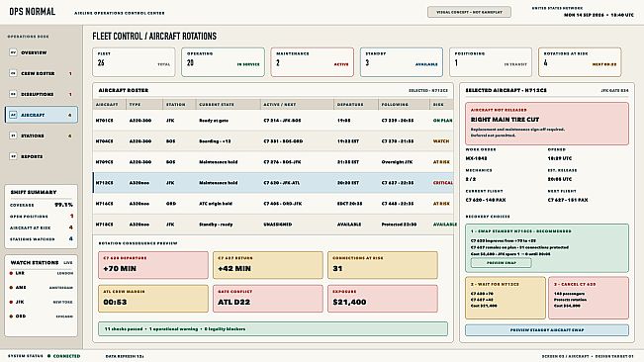The image size is (644, 362).
Task: Click the Crew Roster sidebar icon
Action: 13,73
